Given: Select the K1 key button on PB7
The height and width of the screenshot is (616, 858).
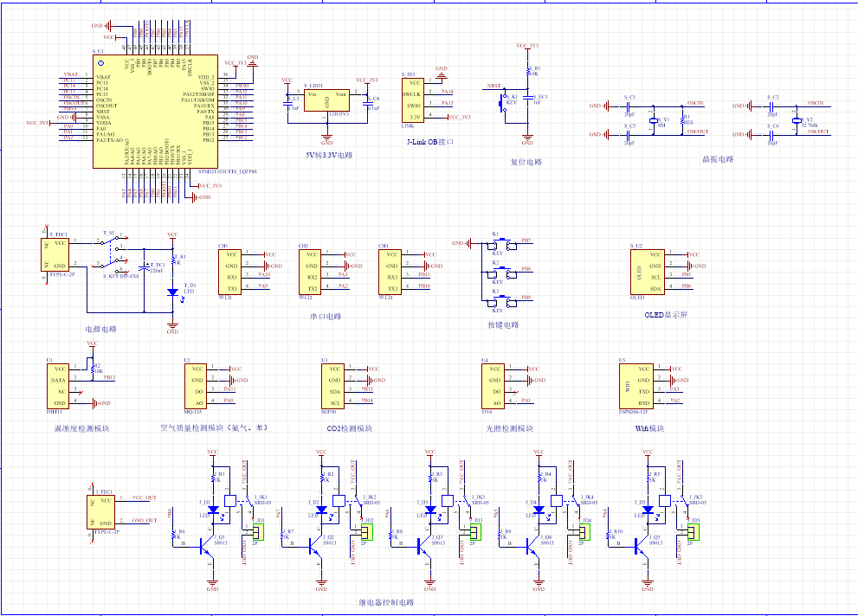Looking at the screenshot, I should click(502, 245).
